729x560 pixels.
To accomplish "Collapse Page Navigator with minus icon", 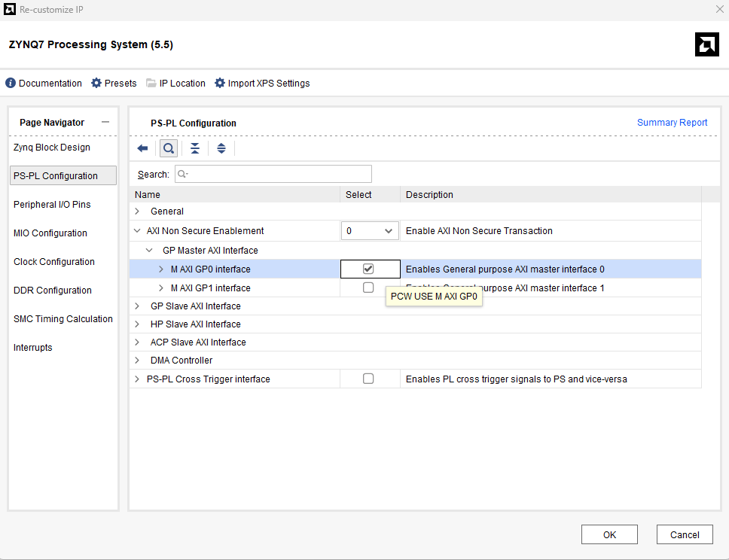I will [105, 122].
